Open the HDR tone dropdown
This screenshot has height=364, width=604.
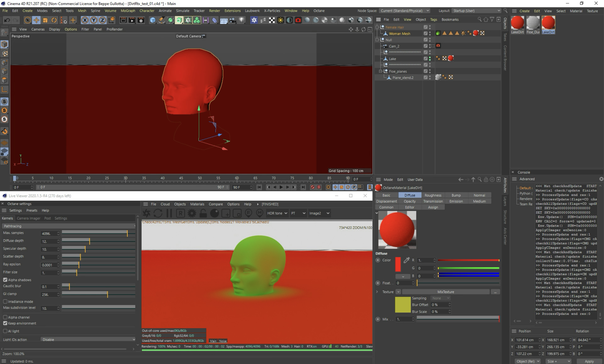coord(277,213)
